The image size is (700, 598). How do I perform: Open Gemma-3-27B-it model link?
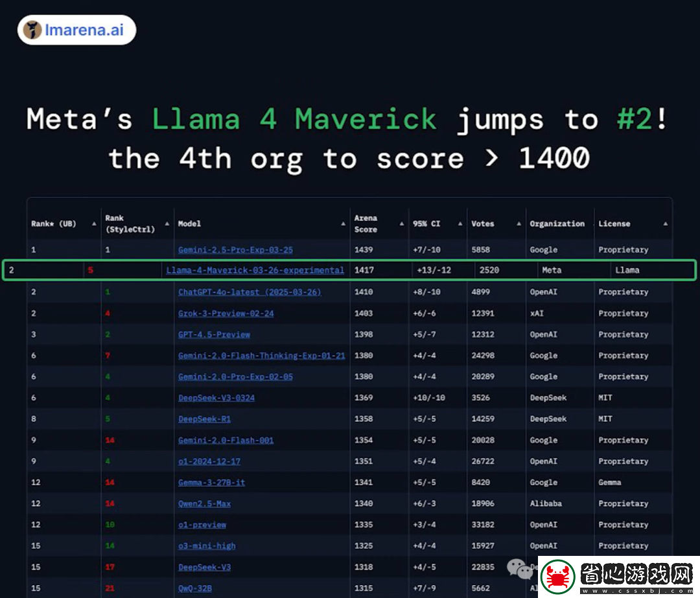211,483
